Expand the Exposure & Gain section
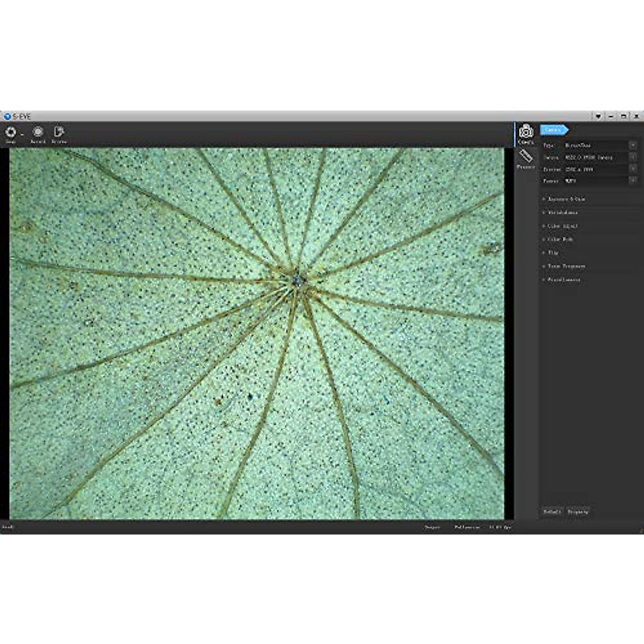Screen dimensions: 644x644 click(x=566, y=199)
